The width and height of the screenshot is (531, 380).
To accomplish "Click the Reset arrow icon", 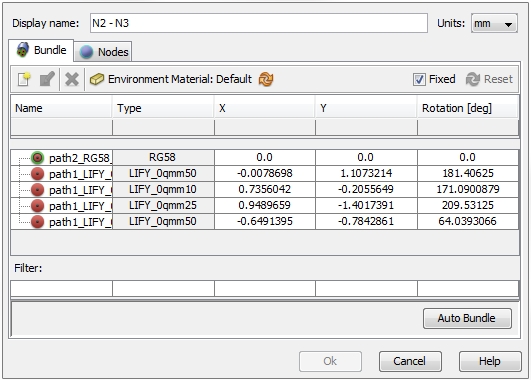I will coord(473,79).
